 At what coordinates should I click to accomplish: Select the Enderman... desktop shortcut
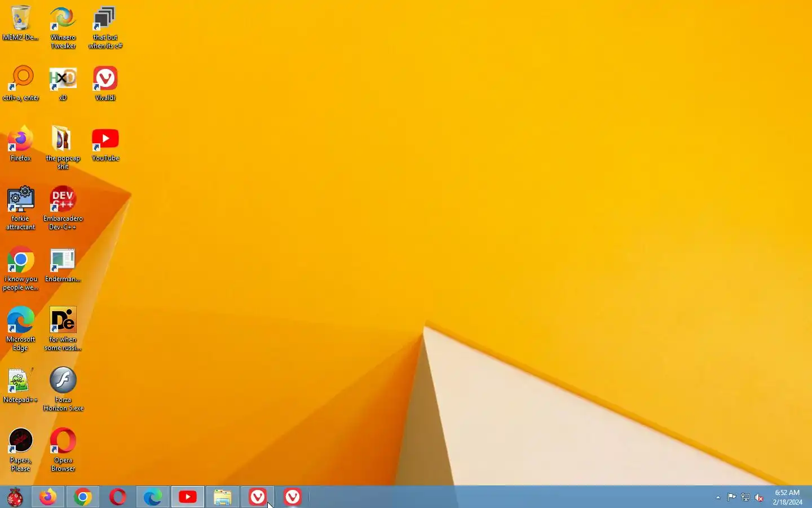coord(63,265)
